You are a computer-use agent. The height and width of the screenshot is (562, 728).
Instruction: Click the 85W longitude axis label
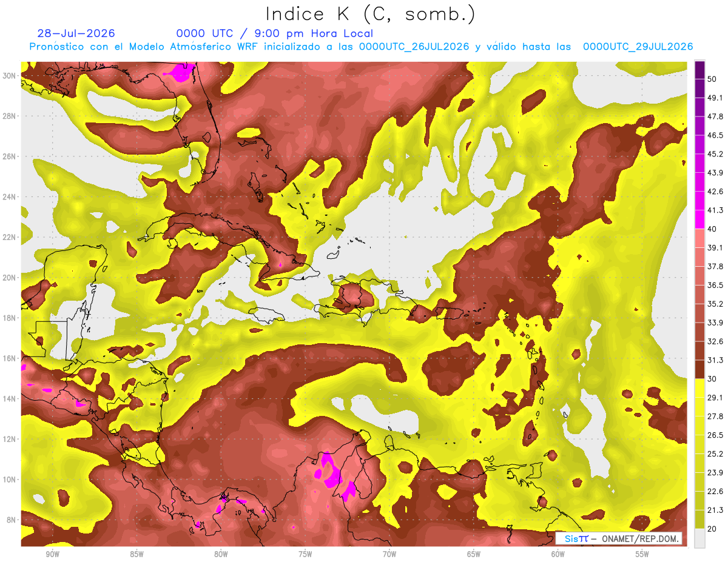click(x=136, y=554)
